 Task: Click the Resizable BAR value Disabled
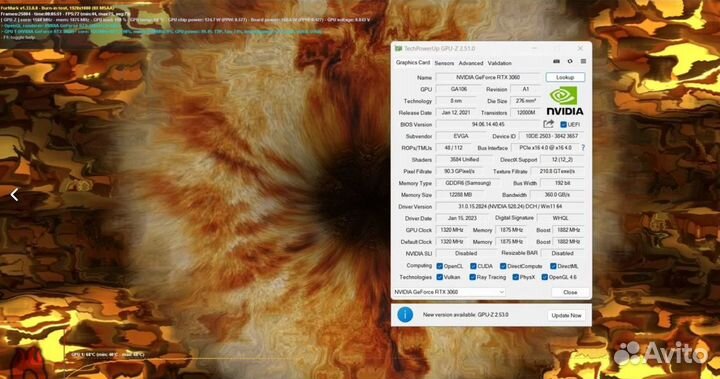pyautogui.click(x=562, y=254)
